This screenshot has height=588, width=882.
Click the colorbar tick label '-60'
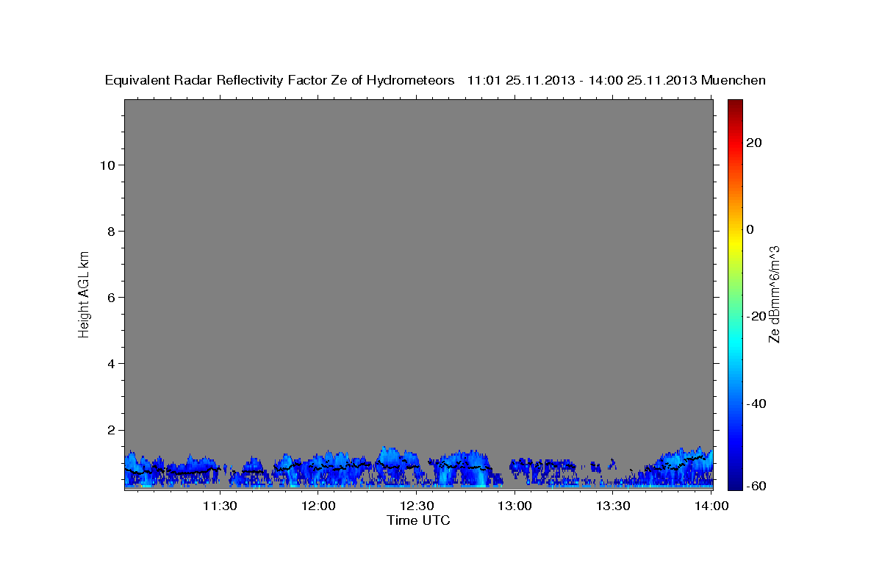point(757,486)
